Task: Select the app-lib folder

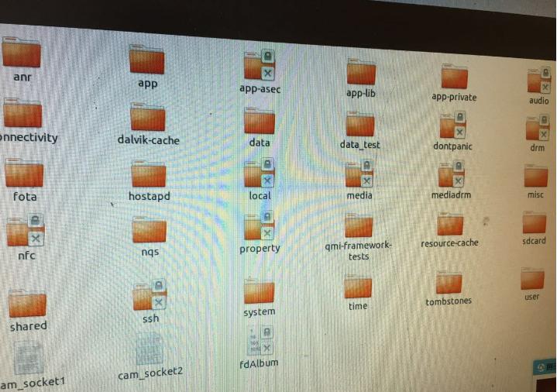Action: click(360, 73)
